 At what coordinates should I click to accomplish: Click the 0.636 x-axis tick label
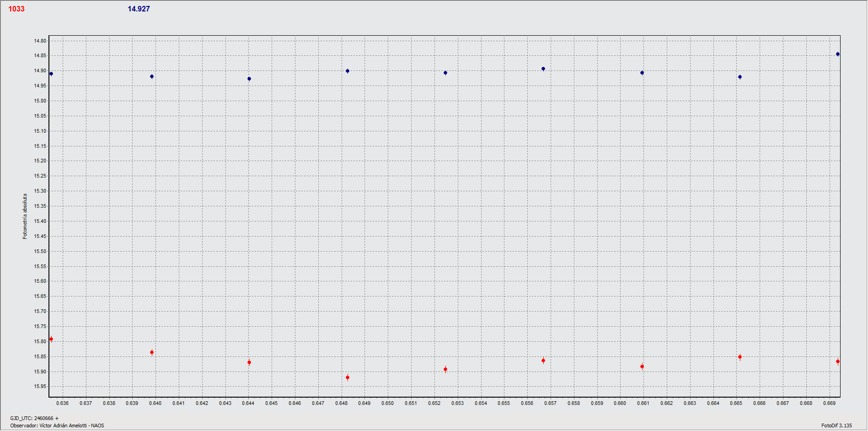(x=63, y=403)
